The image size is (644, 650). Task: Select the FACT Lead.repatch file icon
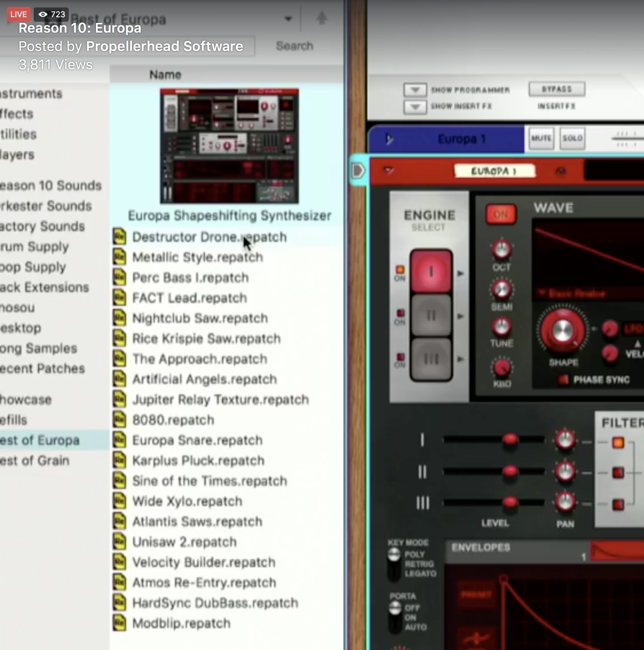tap(119, 298)
